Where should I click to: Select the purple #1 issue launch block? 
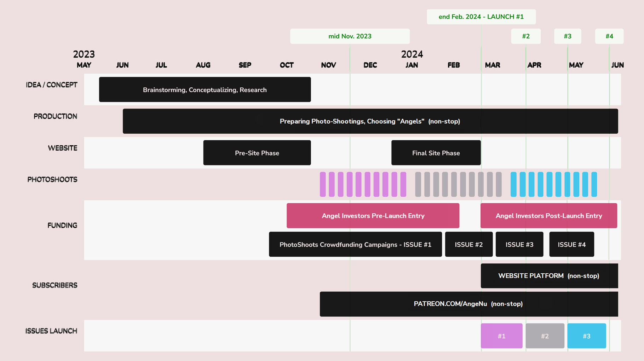coord(501,336)
